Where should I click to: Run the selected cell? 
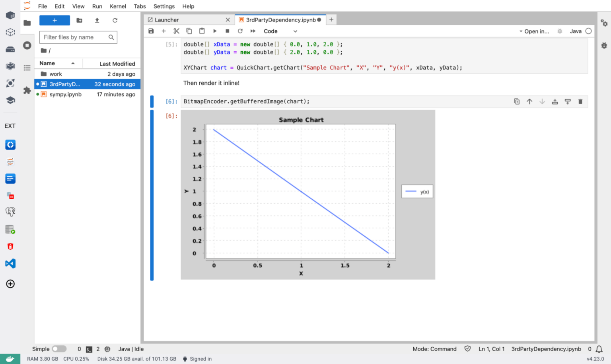pos(215,31)
